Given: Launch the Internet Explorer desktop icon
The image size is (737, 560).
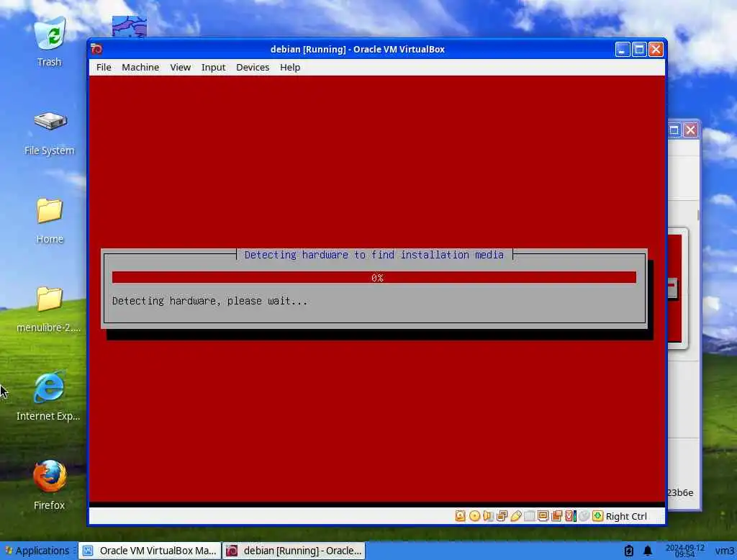Looking at the screenshot, I should [48, 396].
